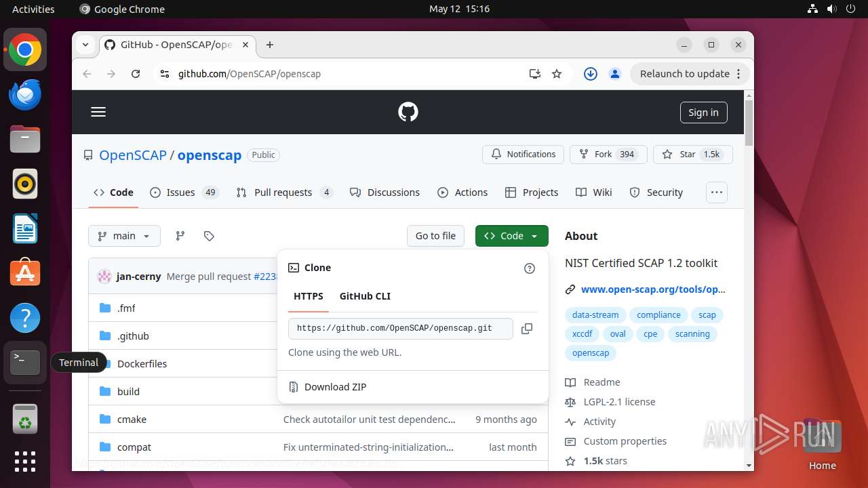Open Rhythmbox music player in the dock

(25, 184)
